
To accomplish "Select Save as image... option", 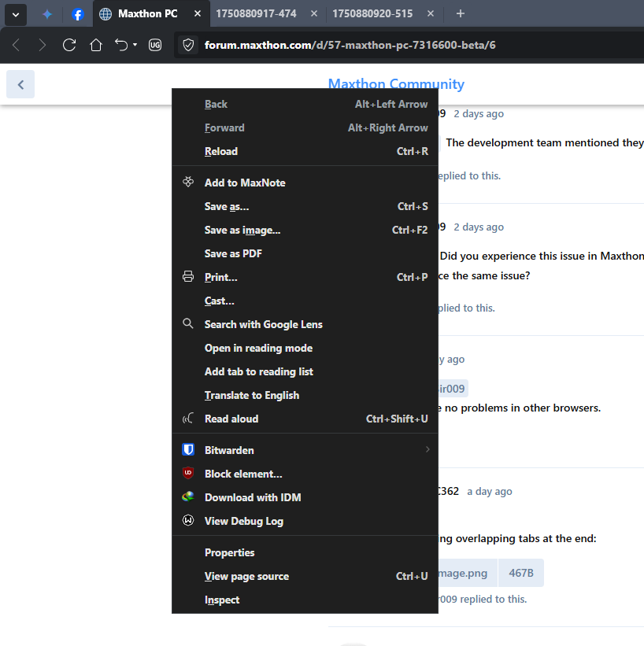I will [x=305, y=230].
